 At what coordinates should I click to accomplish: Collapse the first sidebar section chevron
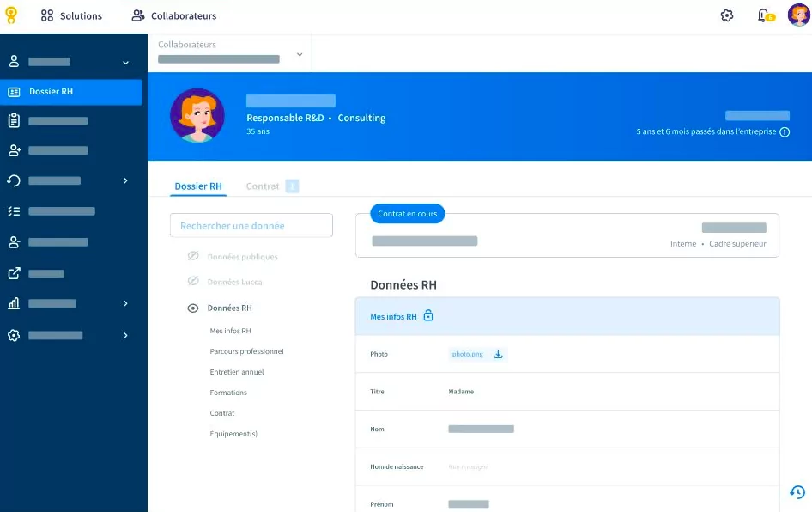[125, 62]
